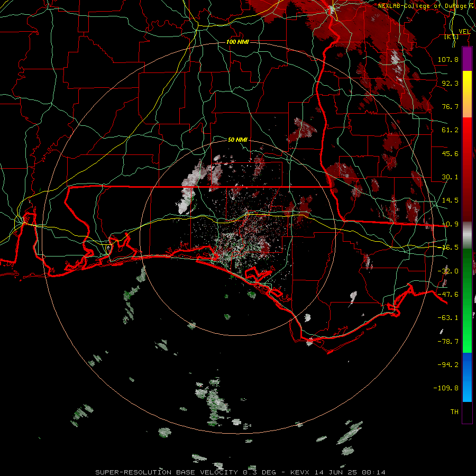Select the 76.7 scale value
The image size is (476, 476).
450,106
